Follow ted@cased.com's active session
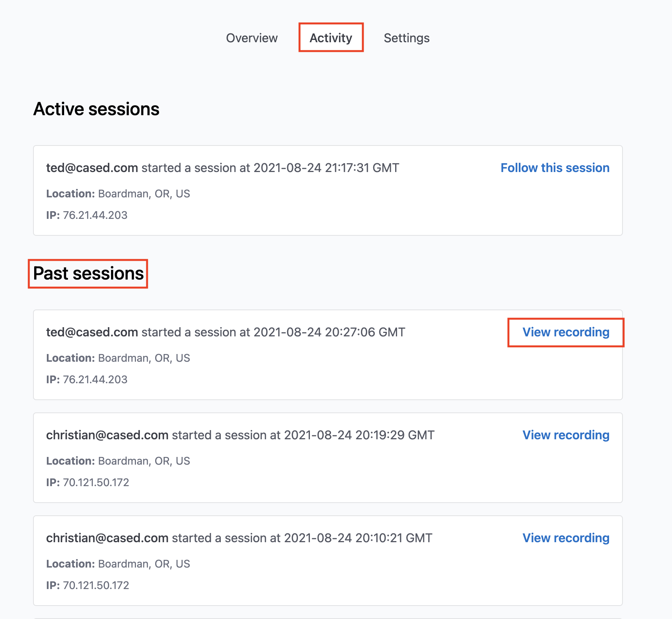The image size is (672, 619). 555,168
